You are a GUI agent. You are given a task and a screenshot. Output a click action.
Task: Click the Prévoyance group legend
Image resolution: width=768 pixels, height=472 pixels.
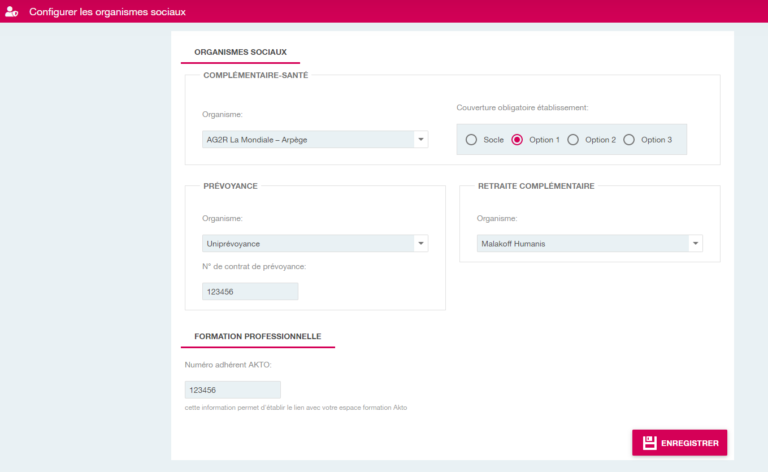click(x=230, y=186)
